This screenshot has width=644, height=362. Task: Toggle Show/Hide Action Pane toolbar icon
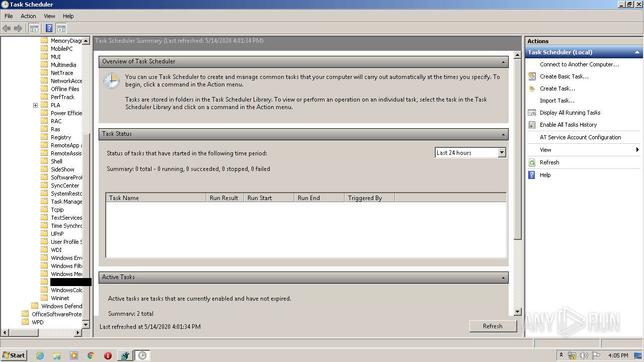tap(61, 28)
